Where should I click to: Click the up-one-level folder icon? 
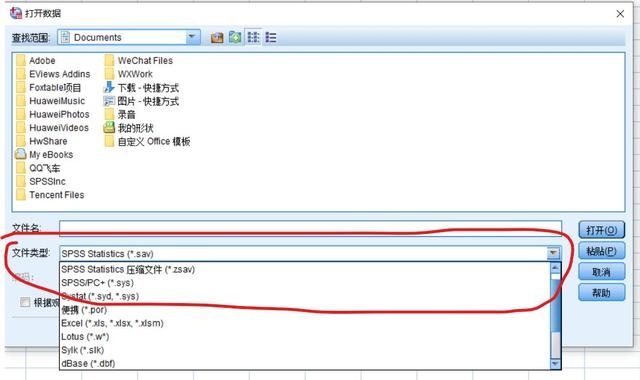217,38
